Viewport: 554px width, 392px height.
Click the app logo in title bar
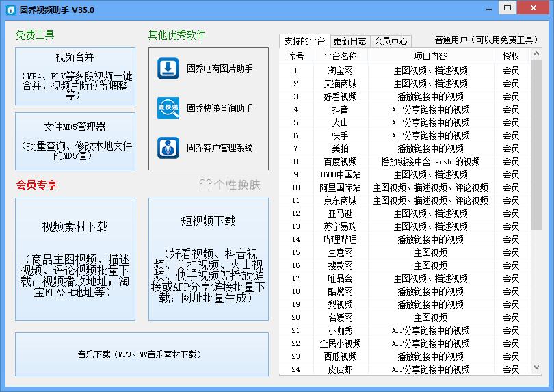pyautogui.click(x=11, y=10)
